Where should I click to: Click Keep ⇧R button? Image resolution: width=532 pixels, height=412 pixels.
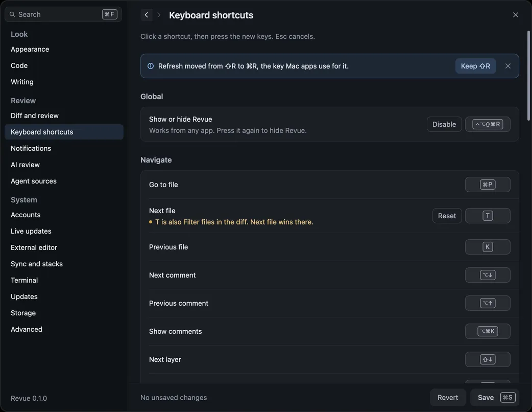pos(475,66)
